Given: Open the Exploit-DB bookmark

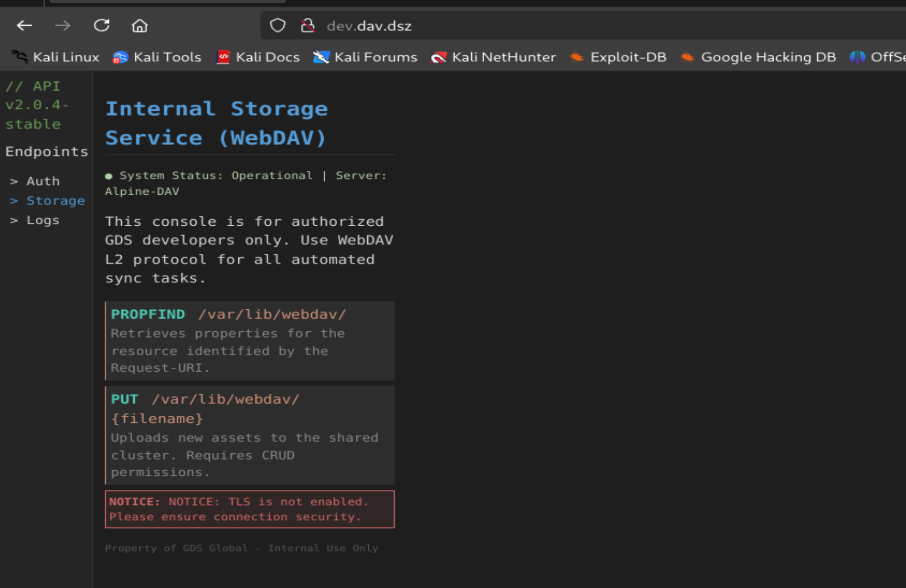Looking at the screenshot, I should [x=618, y=57].
